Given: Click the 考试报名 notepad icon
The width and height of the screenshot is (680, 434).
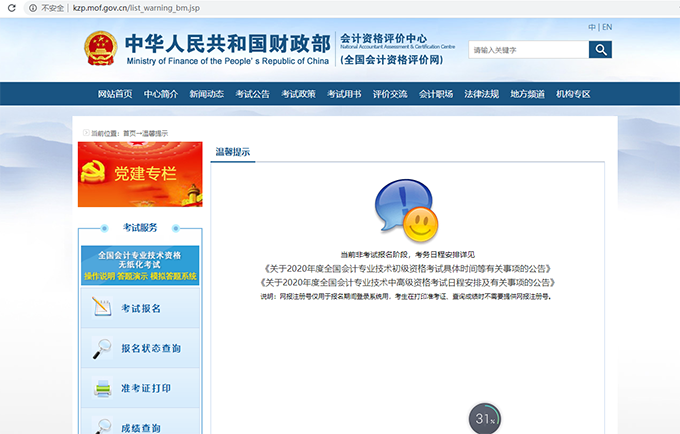Looking at the screenshot, I should coord(102,308).
